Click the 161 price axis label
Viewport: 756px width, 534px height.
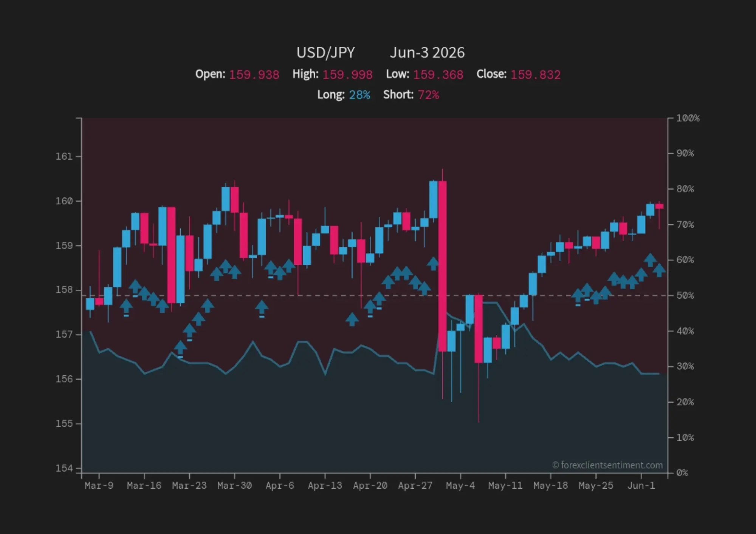click(x=64, y=156)
